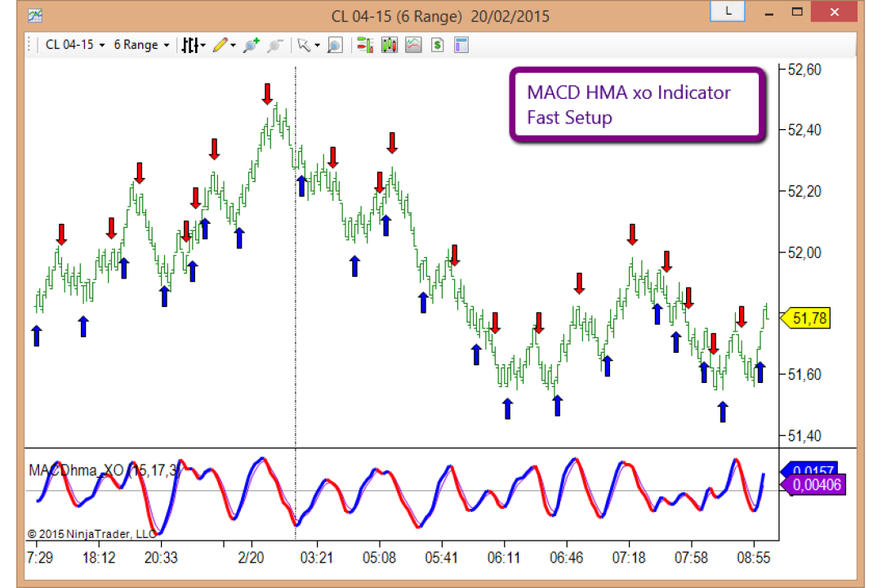This screenshot has width=882, height=588.
Task: Click the 51,60 price axis label
Action: pyautogui.click(x=804, y=374)
